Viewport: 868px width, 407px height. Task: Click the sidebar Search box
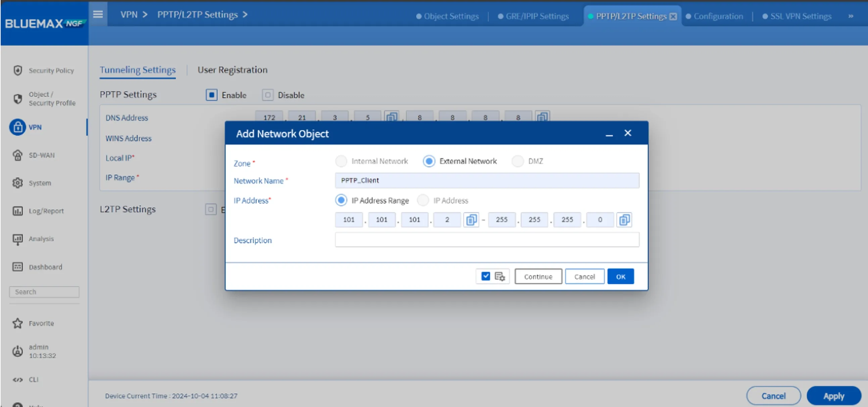[44, 292]
